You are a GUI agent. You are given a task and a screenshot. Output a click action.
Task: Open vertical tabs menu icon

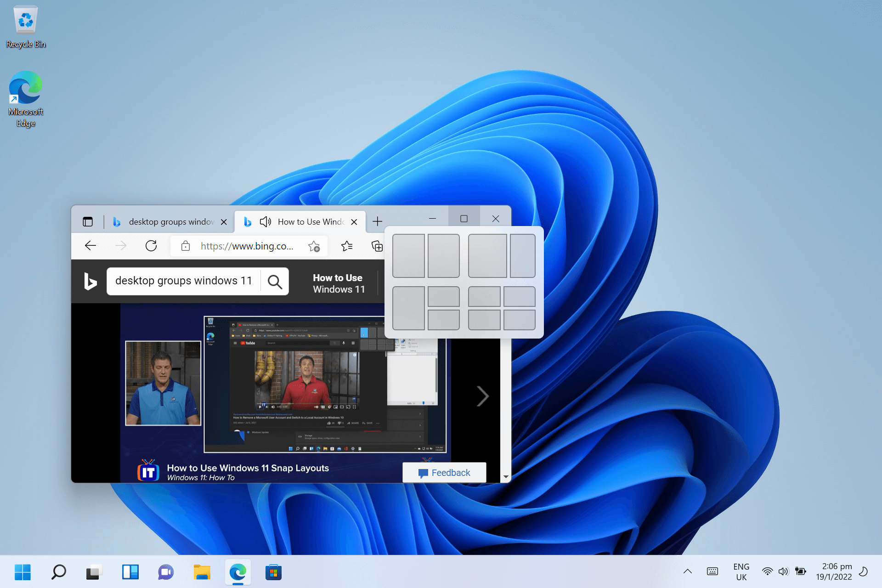coord(88,222)
